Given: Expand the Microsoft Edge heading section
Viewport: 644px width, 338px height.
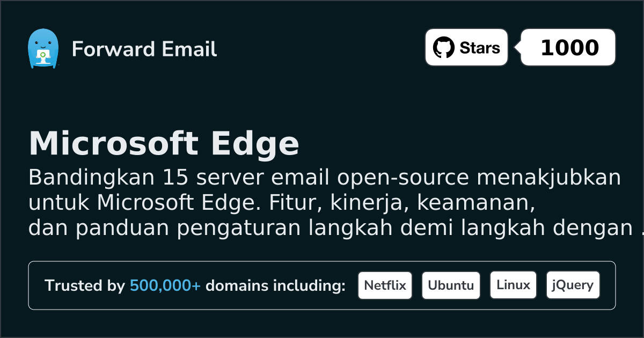Looking at the screenshot, I should [x=165, y=143].
